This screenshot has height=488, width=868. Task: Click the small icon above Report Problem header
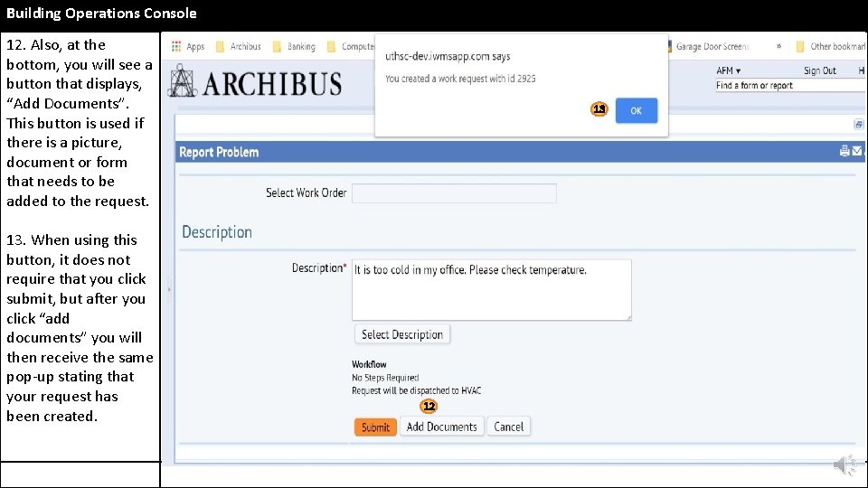859,125
